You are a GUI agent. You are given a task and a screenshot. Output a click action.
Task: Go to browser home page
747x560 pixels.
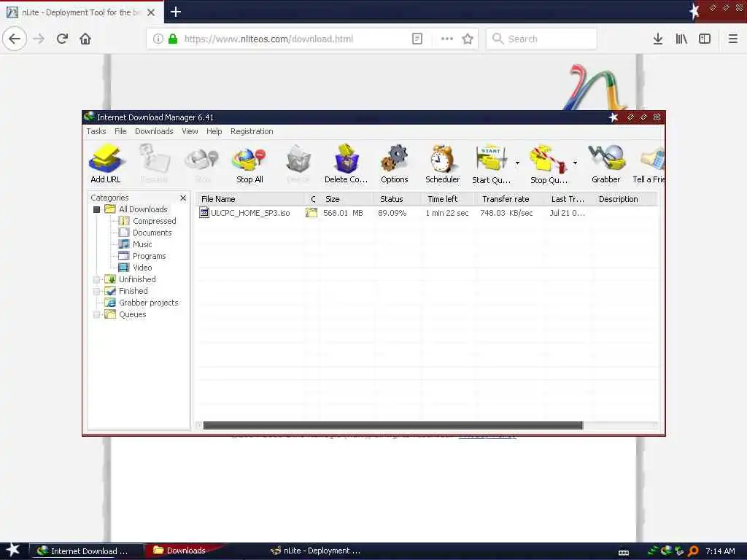(85, 39)
